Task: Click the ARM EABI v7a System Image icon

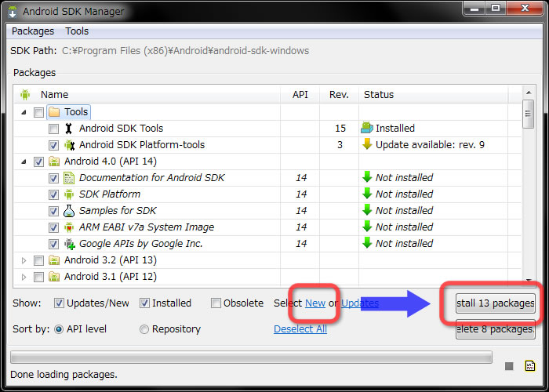Action: click(69, 227)
